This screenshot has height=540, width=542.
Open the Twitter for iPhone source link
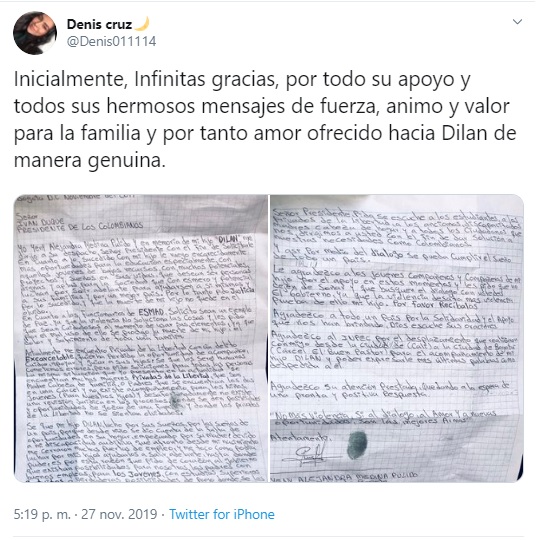[x=222, y=514]
